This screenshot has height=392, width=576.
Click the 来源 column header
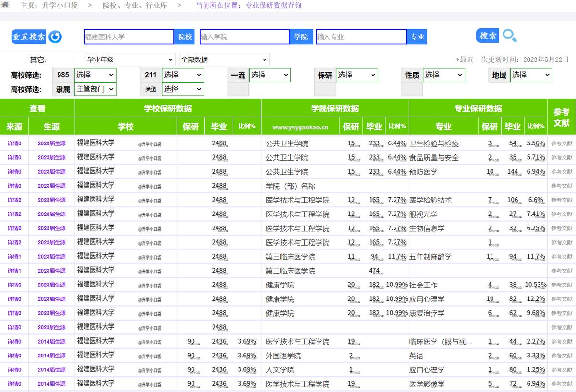(x=14, y=126)
